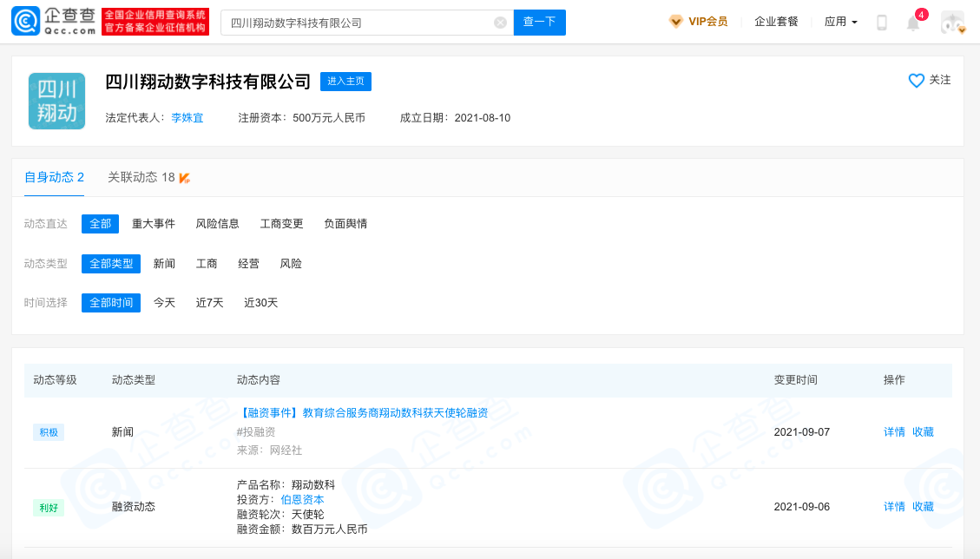
Task: Select 全部类型 in 动态类型
Action: 111,264
